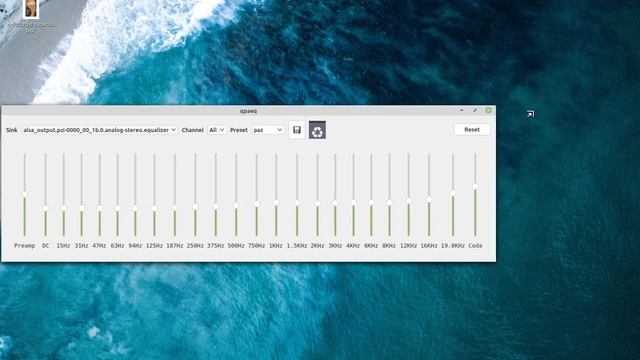640x360 pixels.
Task: Close the qpaeq window
Action: point(488,110)
